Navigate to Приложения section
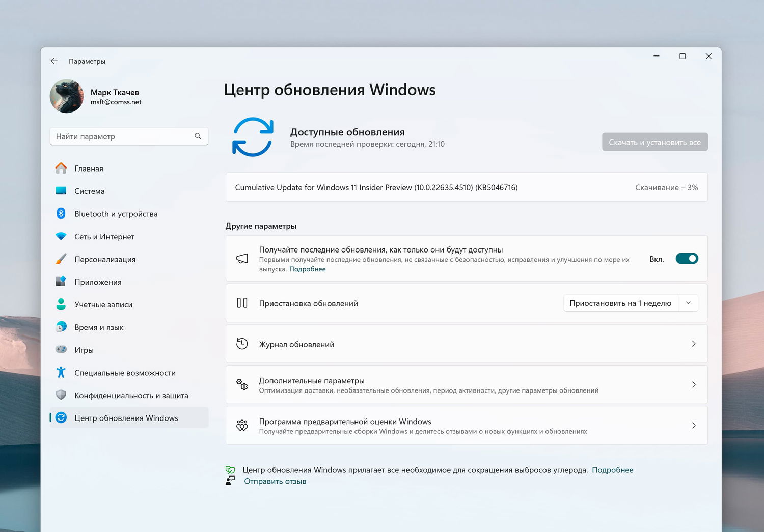The width and height of the screenshot is (764, 532). (129, 282)
